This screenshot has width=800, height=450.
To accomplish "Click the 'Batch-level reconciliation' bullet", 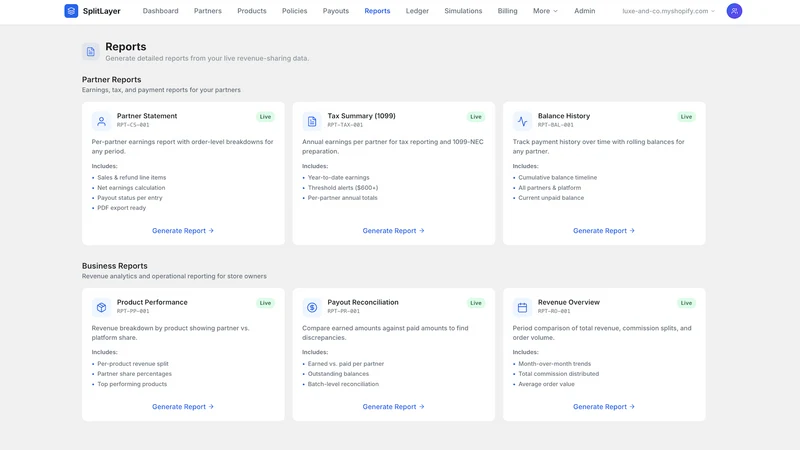I will [x=343, y=384].
